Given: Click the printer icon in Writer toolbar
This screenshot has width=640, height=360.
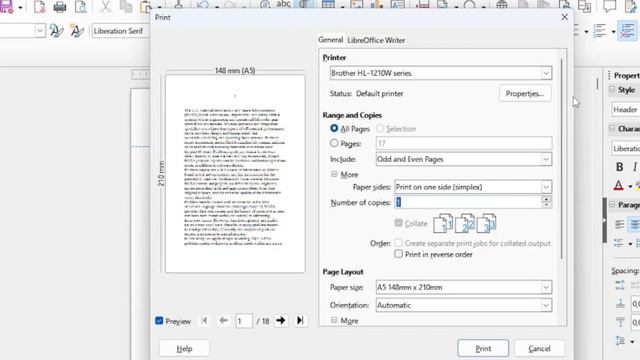Looking at the screenshot, I should [60, 7].
